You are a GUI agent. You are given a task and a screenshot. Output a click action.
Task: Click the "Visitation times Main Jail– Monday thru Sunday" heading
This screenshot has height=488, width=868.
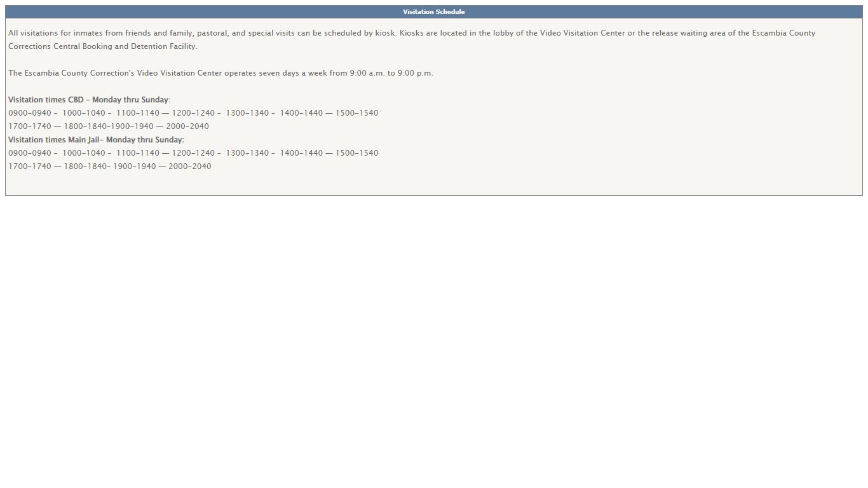point(96,140)
